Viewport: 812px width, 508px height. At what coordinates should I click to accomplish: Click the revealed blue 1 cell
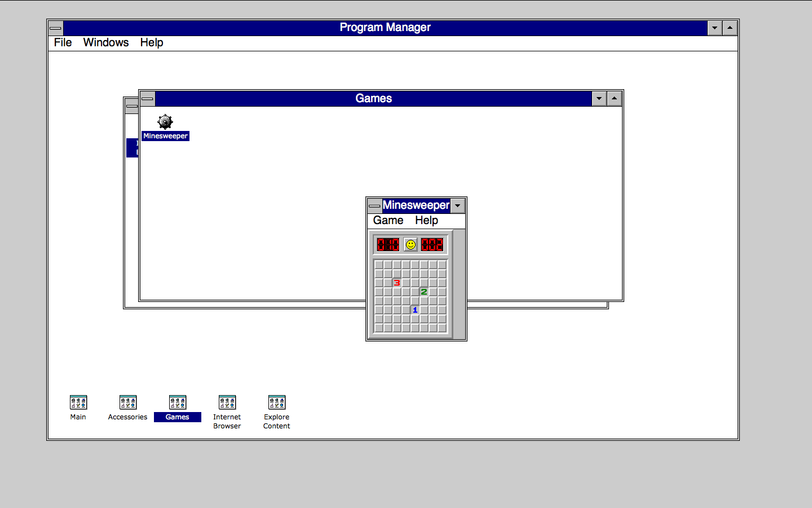[x=415, y=310]
